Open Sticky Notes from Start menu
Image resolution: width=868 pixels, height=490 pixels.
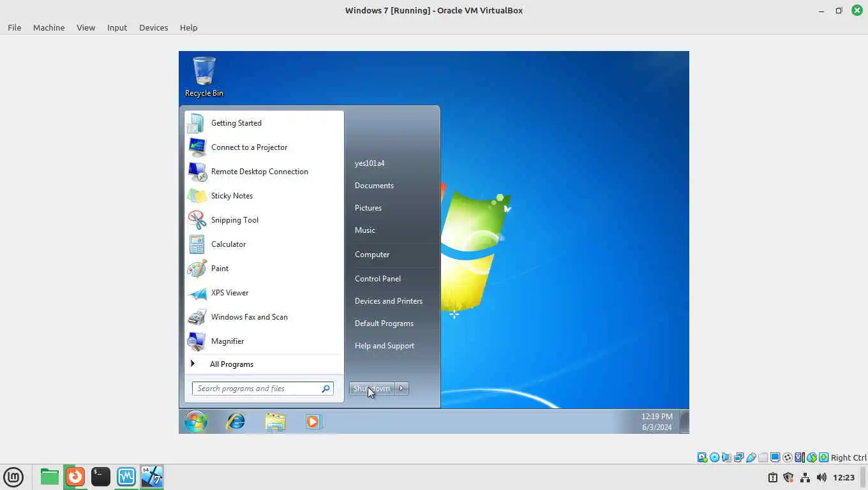pyautogui.click(x=264, y=196)
